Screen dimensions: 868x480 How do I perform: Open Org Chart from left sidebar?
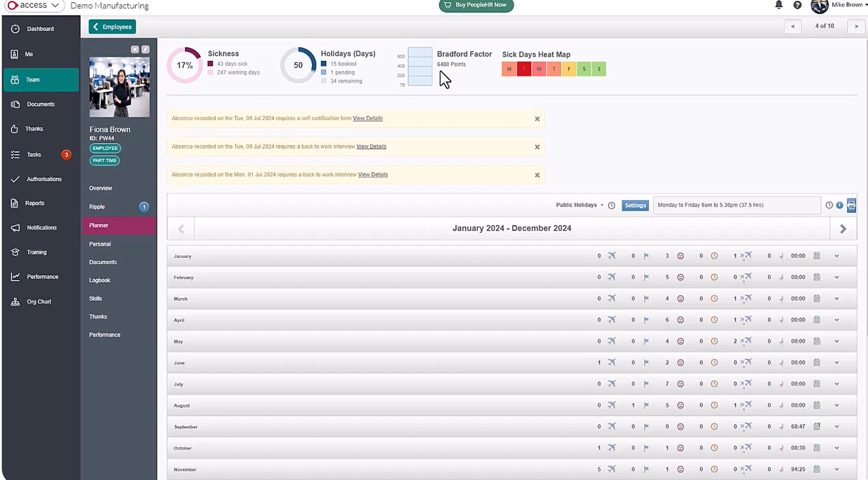coord(38,302)
